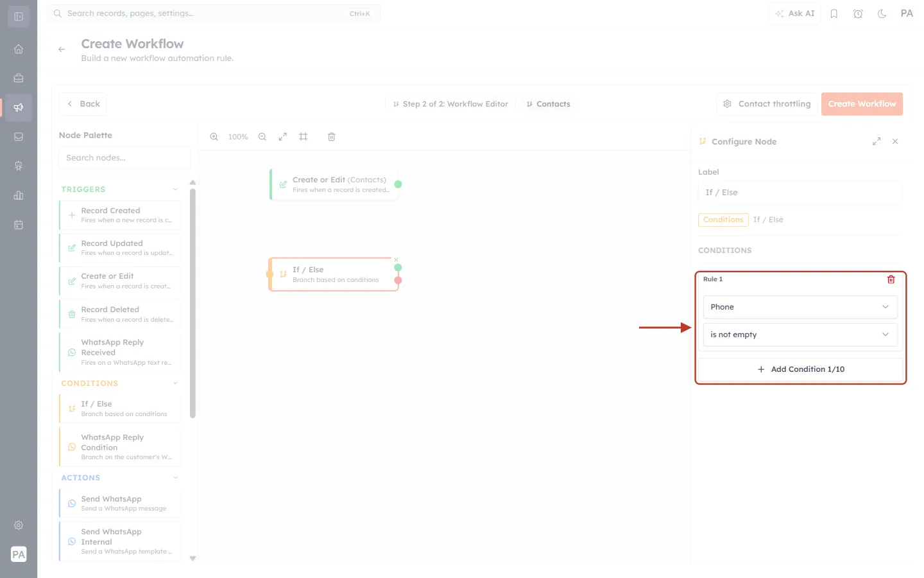Click the bookmark icon in top bar
Viewport: 924px width, 578px height.
coord(834,13)
